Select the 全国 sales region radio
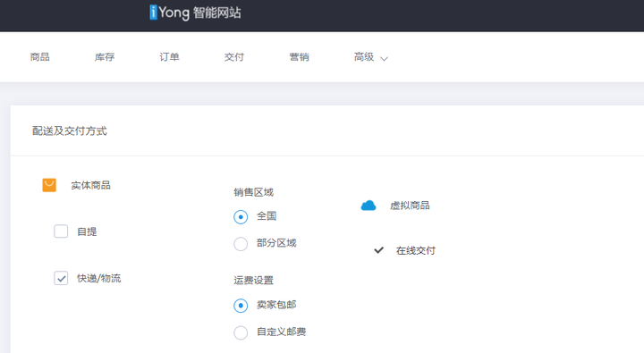 tap(241, 217)
